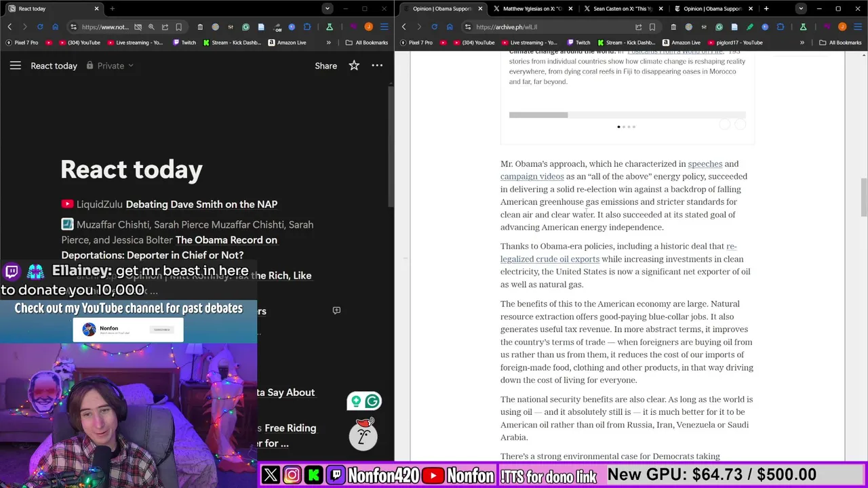
Task: Click the carousel horizontal progress bar
Action: 627,115
